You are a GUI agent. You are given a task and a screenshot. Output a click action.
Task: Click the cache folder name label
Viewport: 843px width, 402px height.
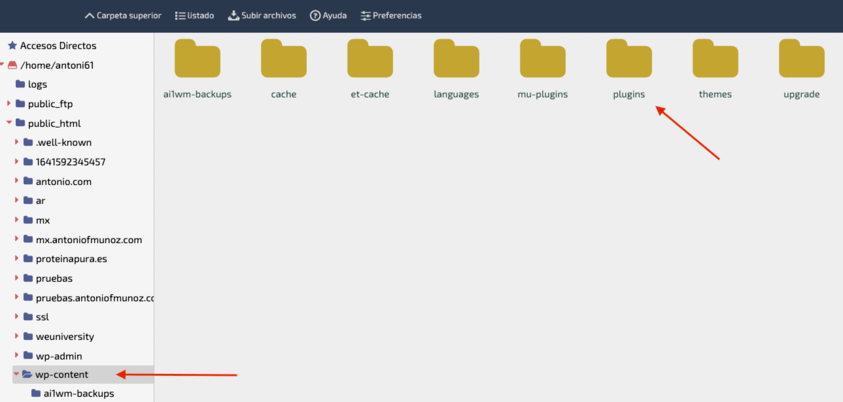click(x=284, y=95)
